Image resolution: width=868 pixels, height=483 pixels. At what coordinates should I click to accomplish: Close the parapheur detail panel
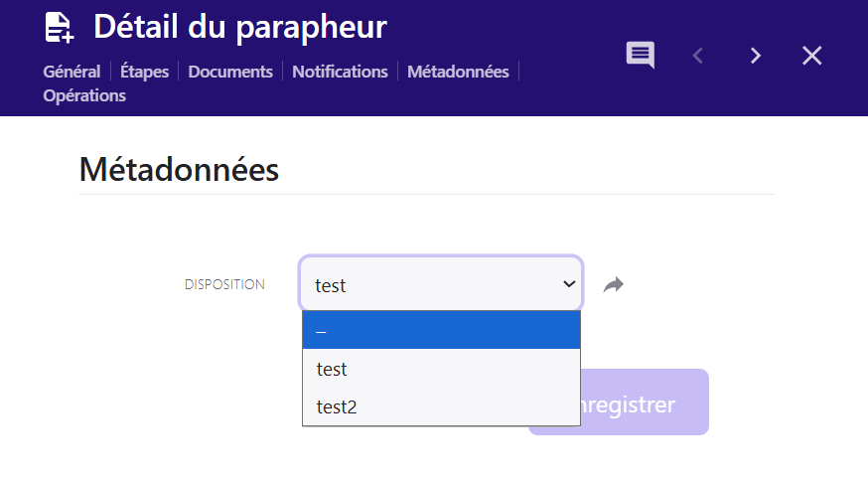(811, 56)
